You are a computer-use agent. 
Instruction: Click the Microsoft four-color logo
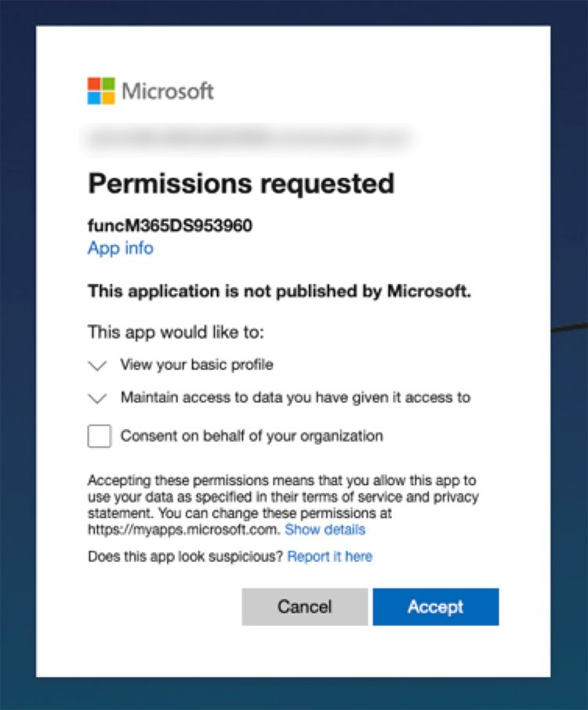pyautogui.click(x=101, y=90)
